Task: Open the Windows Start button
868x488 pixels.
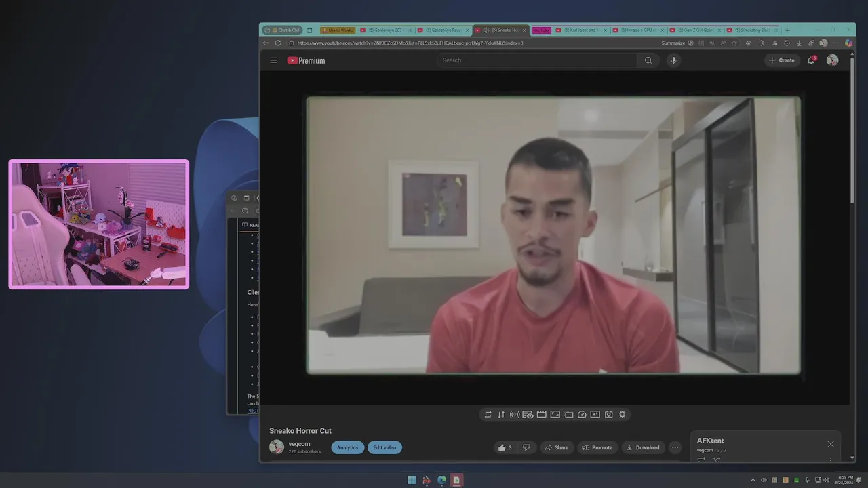Action: [x=412, y=480]
